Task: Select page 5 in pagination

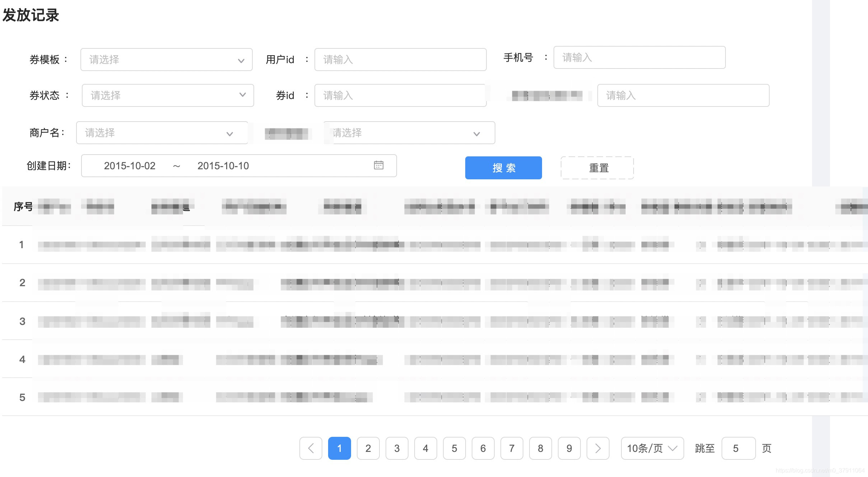Action: tap(454, 448)
